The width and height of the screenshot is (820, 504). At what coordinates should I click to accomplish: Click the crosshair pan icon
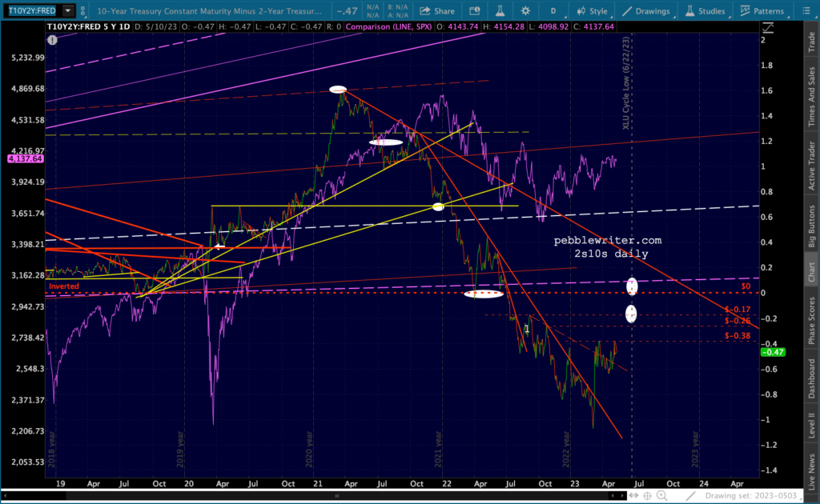pos(647,495)
